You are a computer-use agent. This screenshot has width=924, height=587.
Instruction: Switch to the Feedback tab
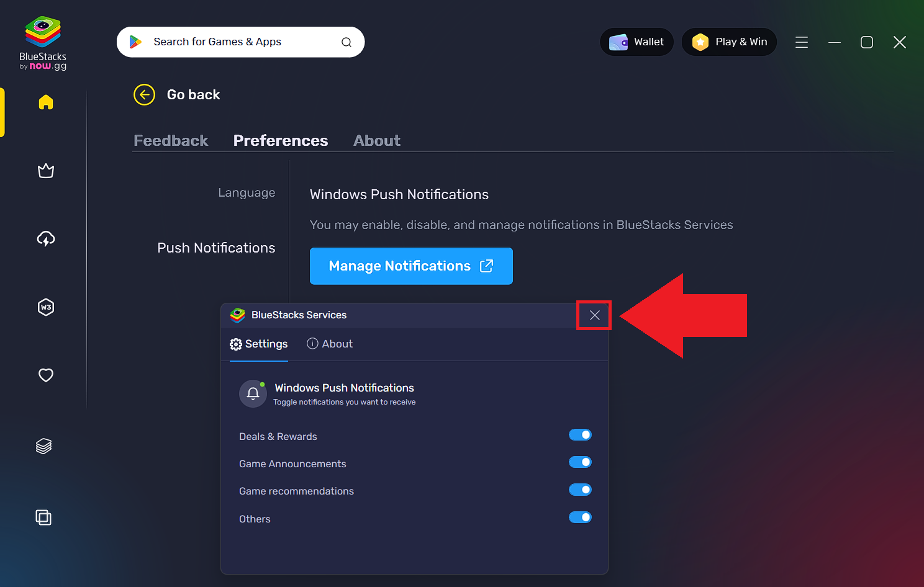tap(171, 140)
